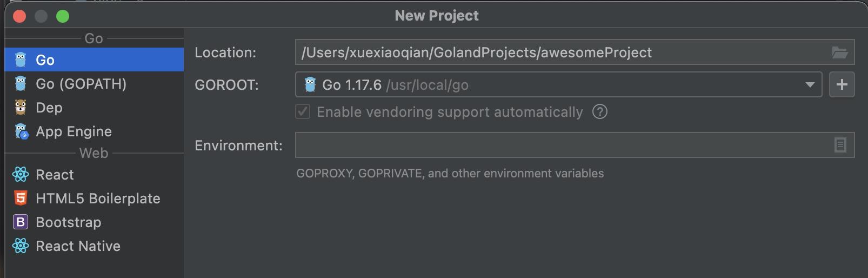Click the React Native atom icon
Image resolution: width=868 pixels, height=278 pixels.
[x=21, y=246]
